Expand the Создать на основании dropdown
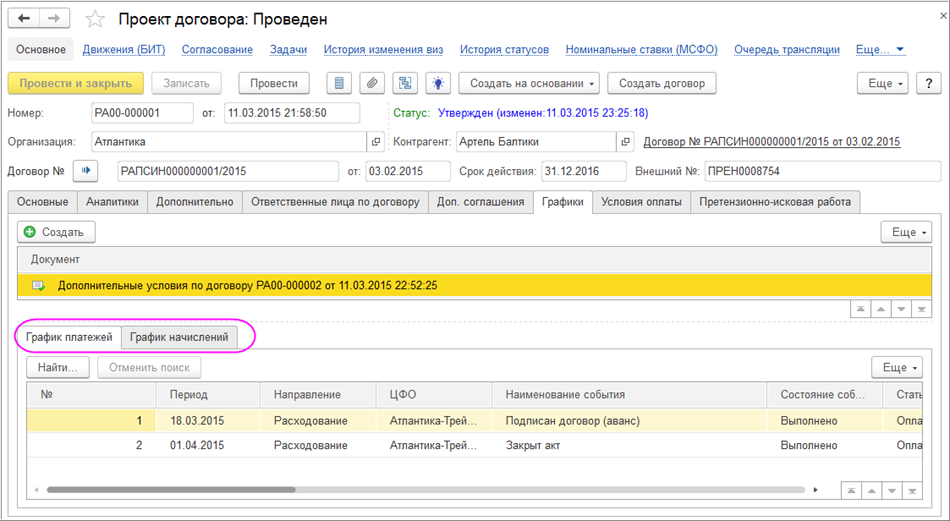 pyautogui.click(x=528, y=83)
